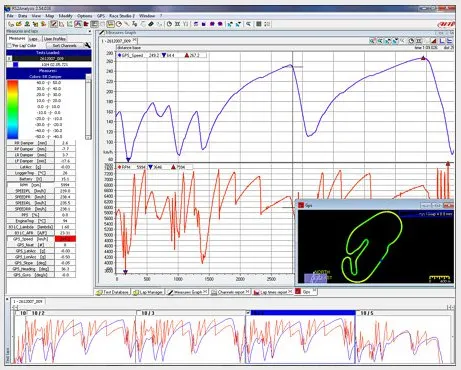Click the track map in Gps window

tap(372, 247)
